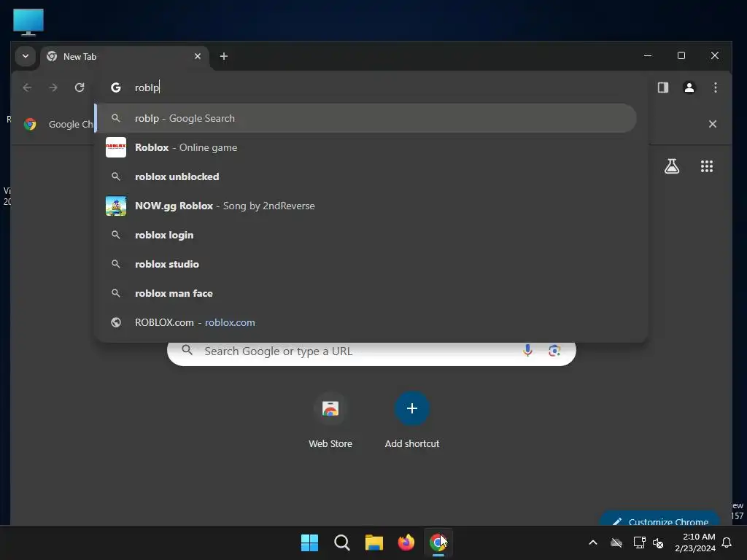Open Search Labs flask icon

tap(672, 166)
